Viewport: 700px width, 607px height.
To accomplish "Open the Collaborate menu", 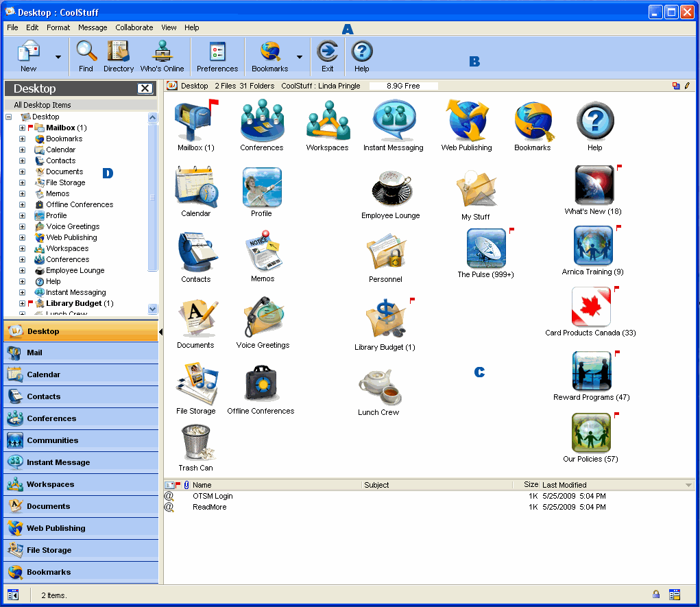I will pyautogui.click(x=134, y=27).
